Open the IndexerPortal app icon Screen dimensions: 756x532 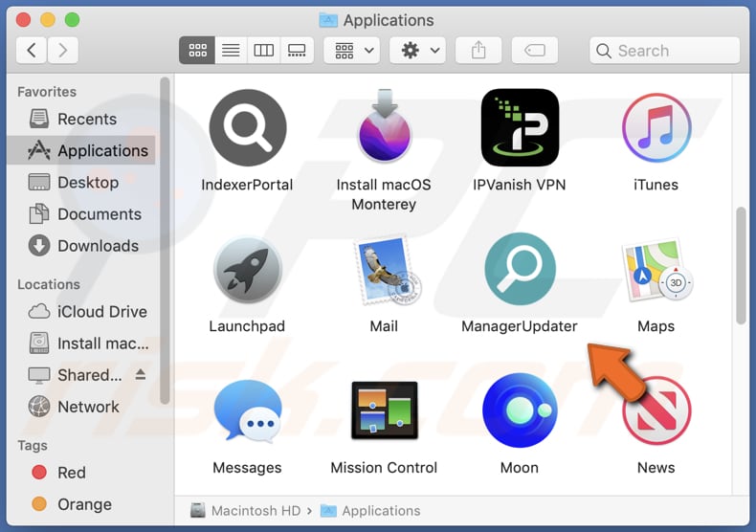pyautogui.click(x=248, y=127)
